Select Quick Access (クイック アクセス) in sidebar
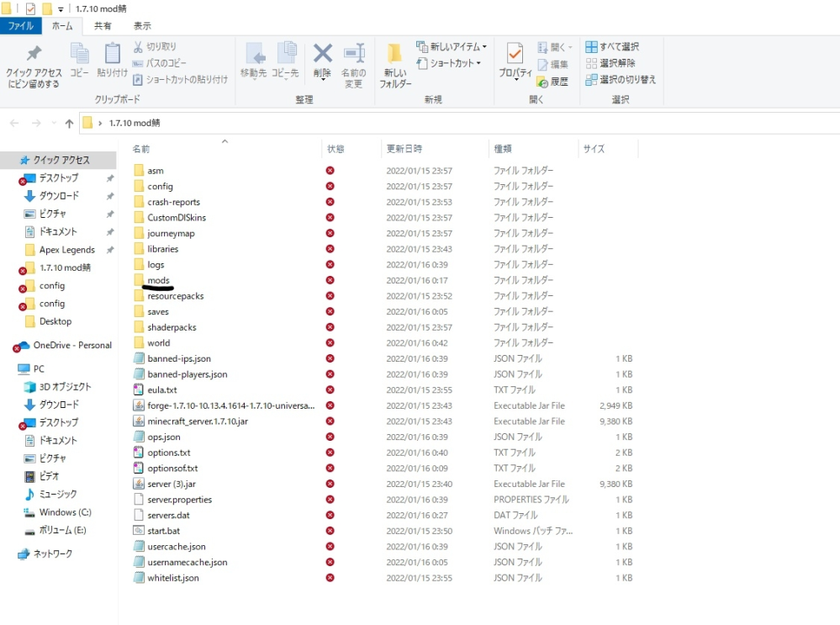Screen dimensions: 840x625 coord(58,160)
